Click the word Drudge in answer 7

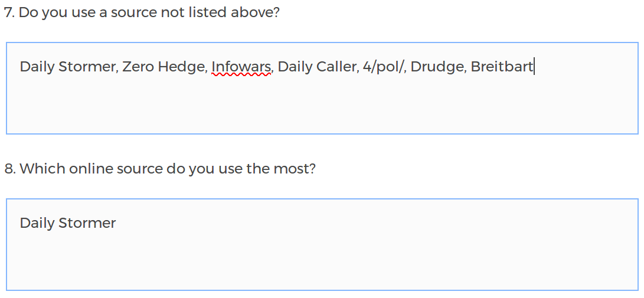coord(437,67)
